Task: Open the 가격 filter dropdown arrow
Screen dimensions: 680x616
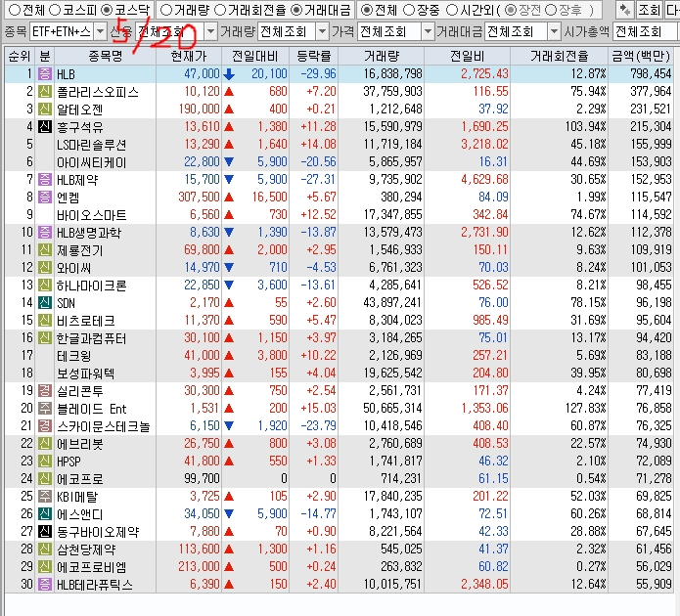Action: [x=428, y=31]
